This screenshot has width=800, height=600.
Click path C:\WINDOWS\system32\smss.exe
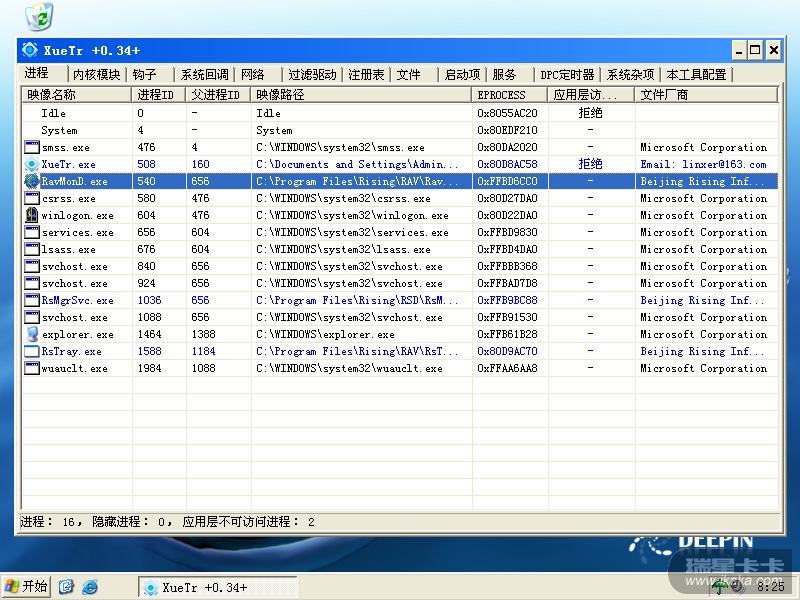click(x=340, y=147)
